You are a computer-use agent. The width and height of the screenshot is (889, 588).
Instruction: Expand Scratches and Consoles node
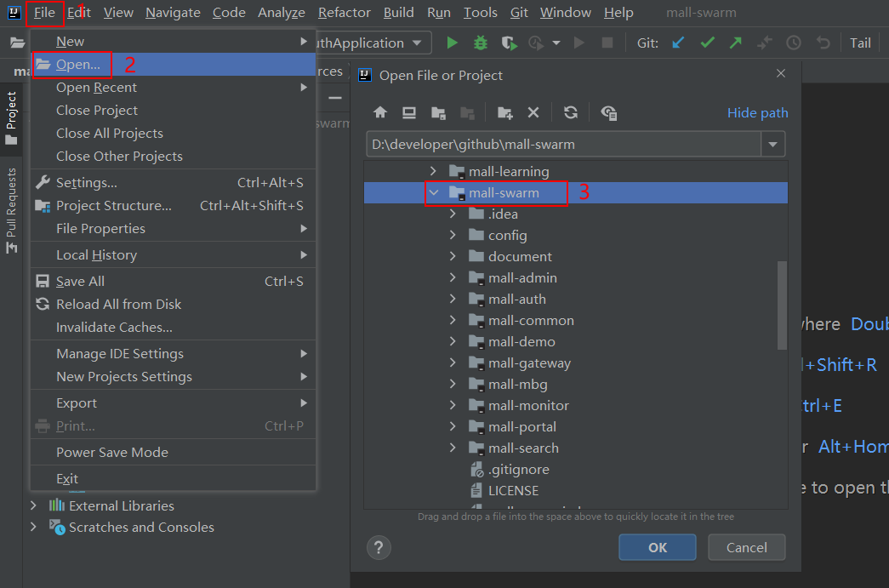(x=33, y=528)
